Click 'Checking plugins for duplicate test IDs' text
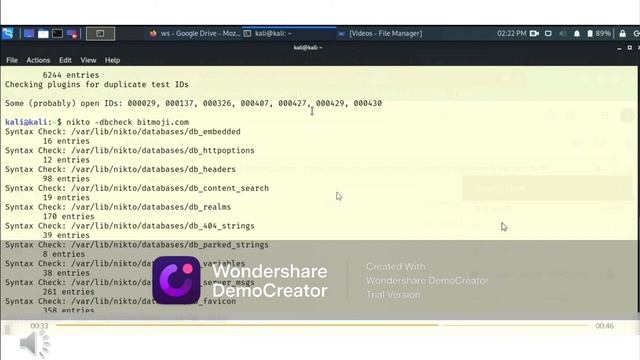This screenshot has width=640, height=360. 97,84
